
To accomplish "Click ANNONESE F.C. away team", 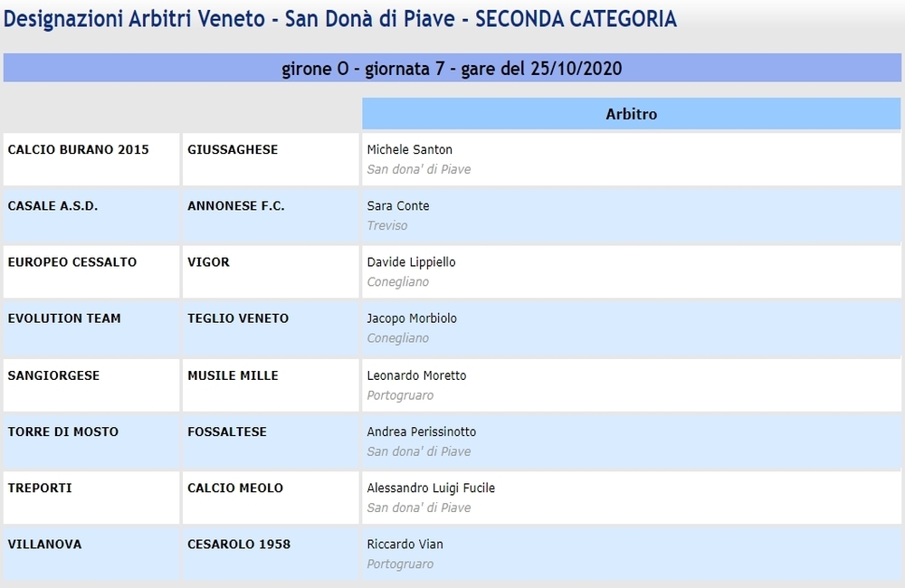I will click(x=235, y=206).
